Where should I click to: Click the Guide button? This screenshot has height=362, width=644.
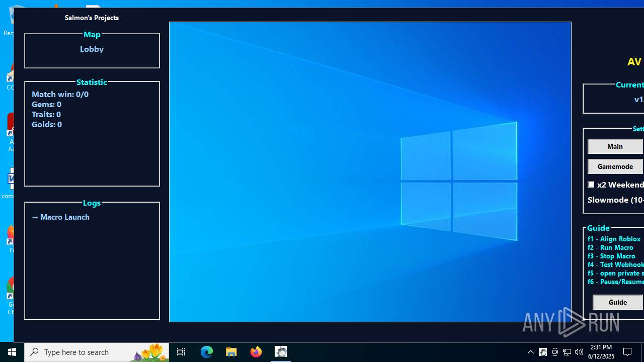618,302
